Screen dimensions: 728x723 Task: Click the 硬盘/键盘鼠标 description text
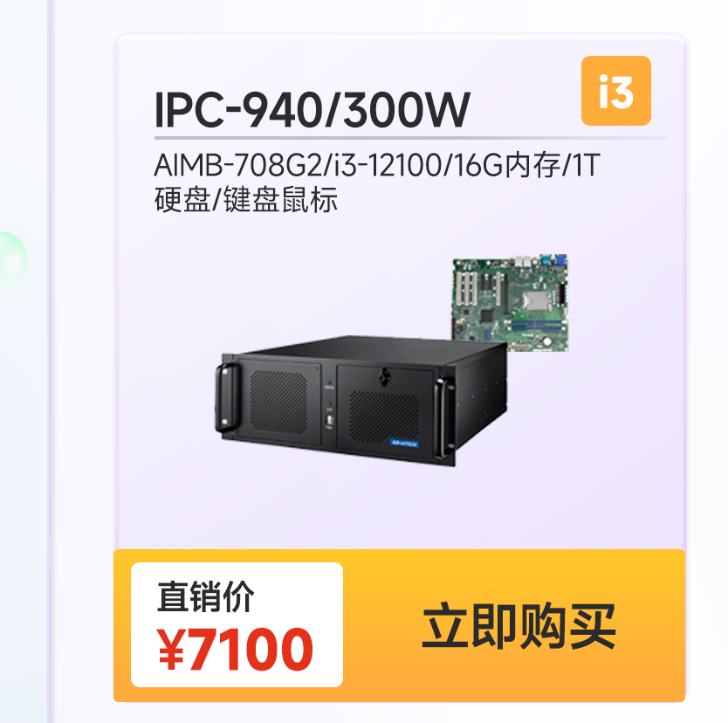245,200
